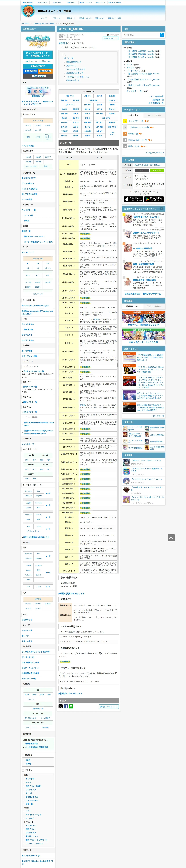The width and height of the screenshot is (186, 868).
Task: Open the 氷鷹 北斗 character voice link
Action: click(x=87, y=96)
